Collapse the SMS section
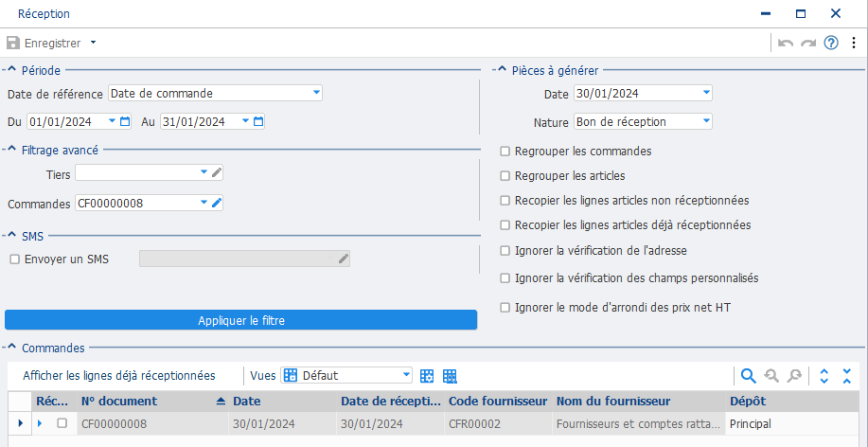The width and height of the screenshot is (868, 447). pyautogui.click(x=12, y=236)
